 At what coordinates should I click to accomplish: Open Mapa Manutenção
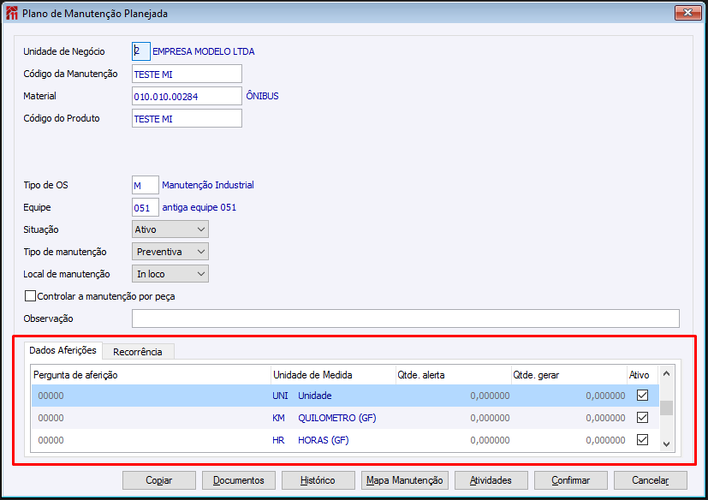(x=405, y=480)
